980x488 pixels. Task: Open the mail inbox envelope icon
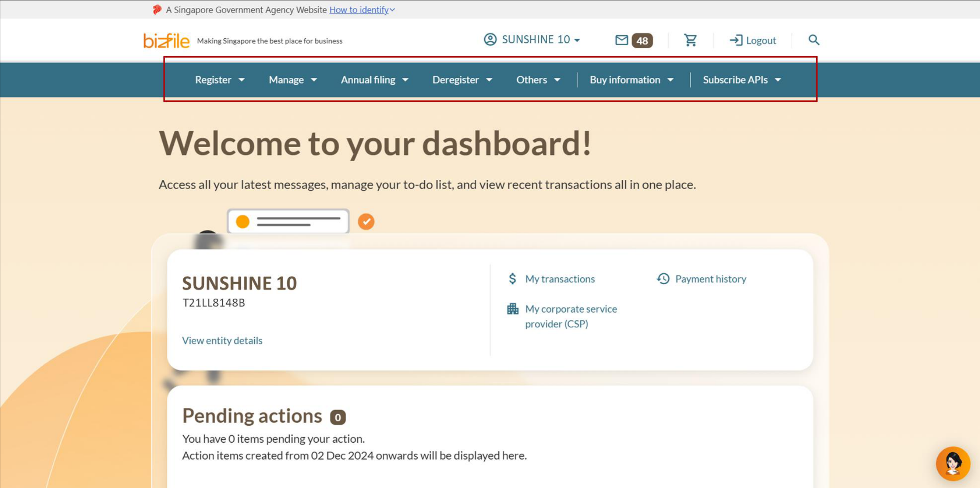tap(622, 40)
